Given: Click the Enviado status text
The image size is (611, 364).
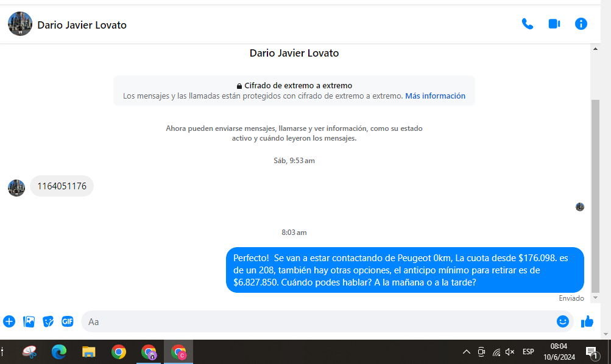Looking at the screenshot, I should [571, 298].
